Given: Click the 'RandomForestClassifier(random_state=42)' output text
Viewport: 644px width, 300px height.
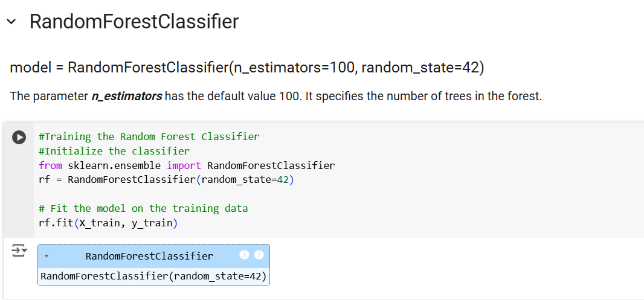Looking at the screenshot, I should tap(153, 277).
